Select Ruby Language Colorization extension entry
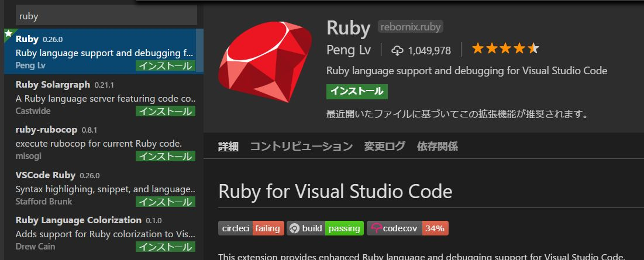 click(x=104, y=233)
